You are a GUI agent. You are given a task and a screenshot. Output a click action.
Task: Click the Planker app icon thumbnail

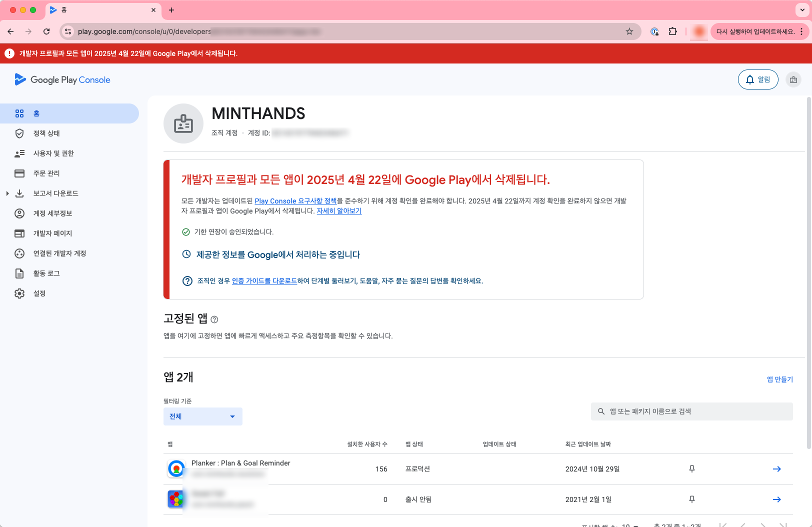176,469
